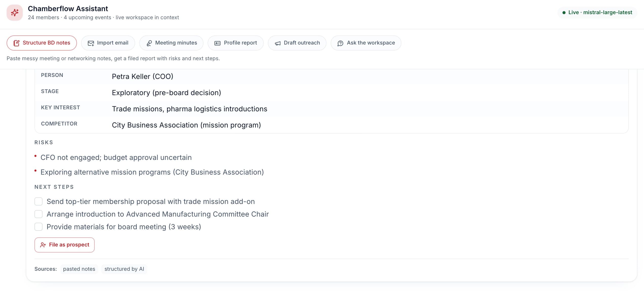Click the KEY INTEREST field label
This screenshot has width=644, height=291.
click(x=61, y=108)
